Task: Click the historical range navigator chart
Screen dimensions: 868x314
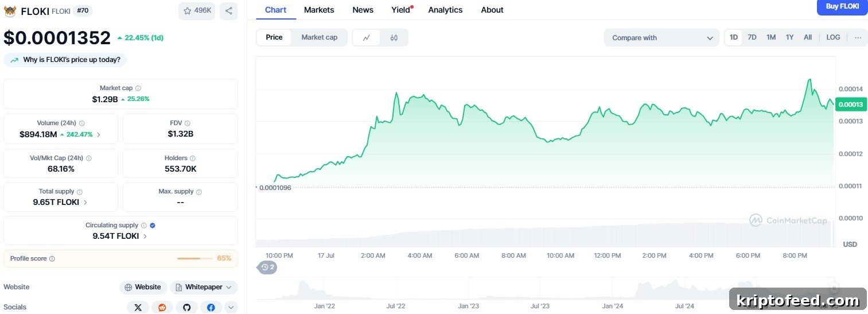Action: point(545,289)
